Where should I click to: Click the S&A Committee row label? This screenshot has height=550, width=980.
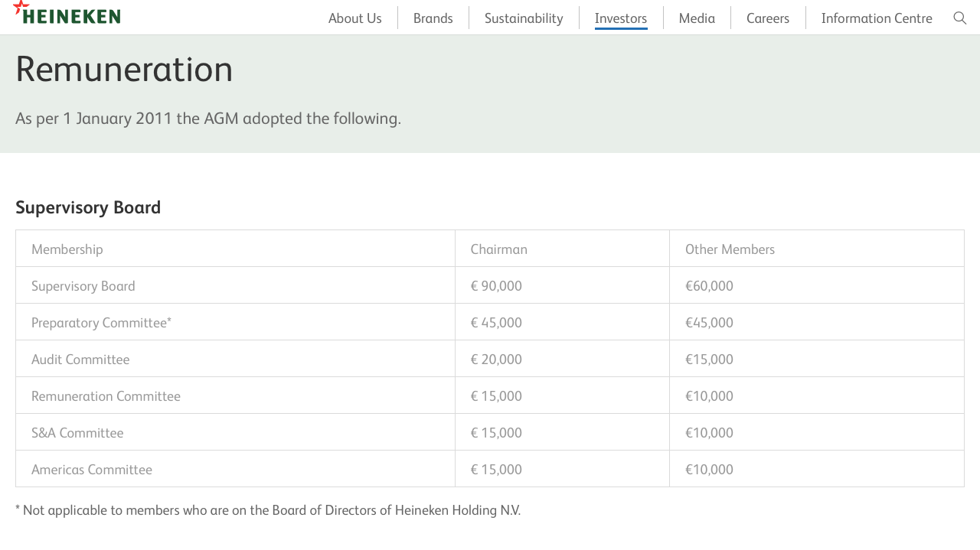[77, 433]
